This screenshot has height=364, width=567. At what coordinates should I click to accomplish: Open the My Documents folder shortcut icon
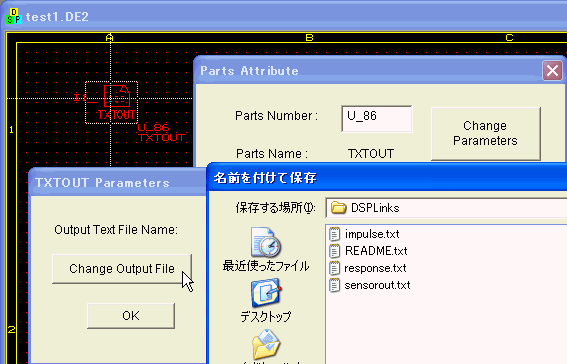coord(266,344)
